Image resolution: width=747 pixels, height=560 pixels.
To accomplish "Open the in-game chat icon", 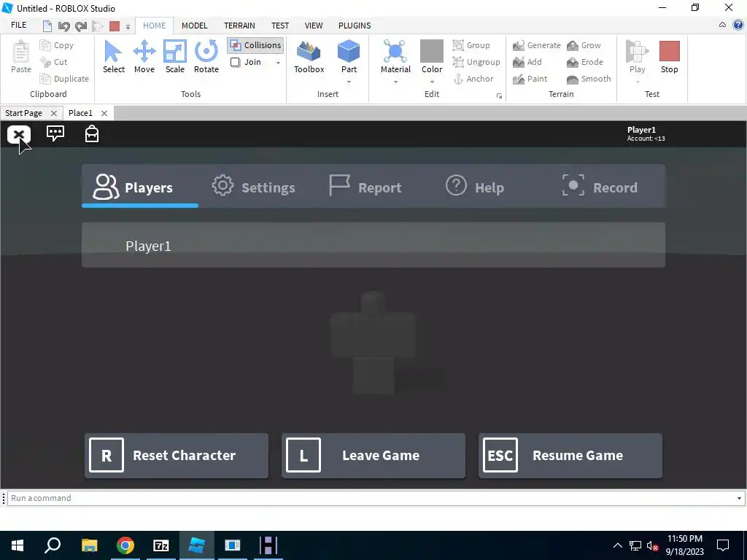I will (55, 133).
